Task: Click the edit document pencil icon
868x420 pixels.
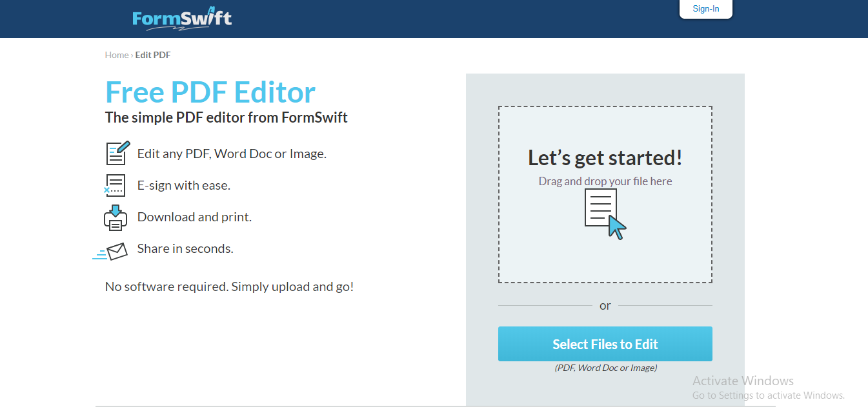Action: [118, 154]
